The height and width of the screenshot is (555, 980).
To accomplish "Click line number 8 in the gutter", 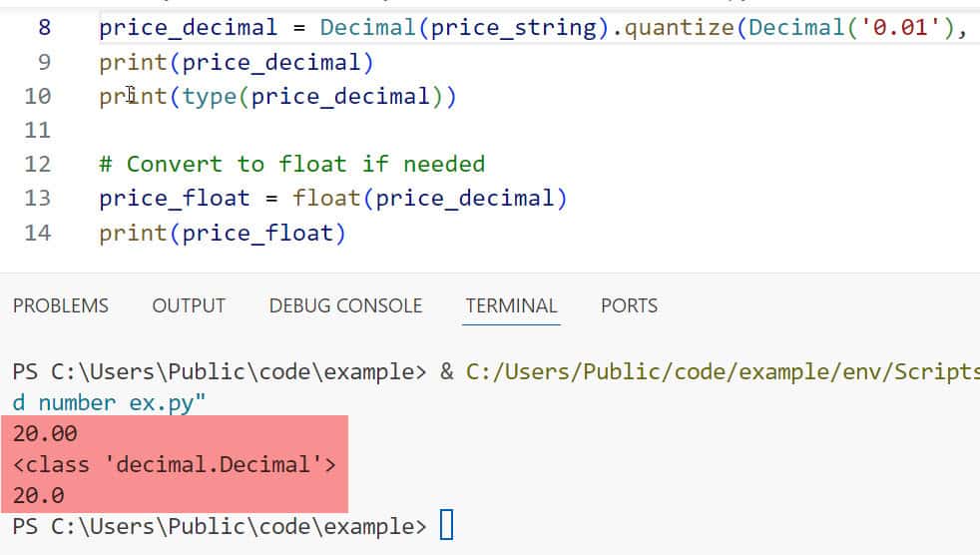I will 44,28.
